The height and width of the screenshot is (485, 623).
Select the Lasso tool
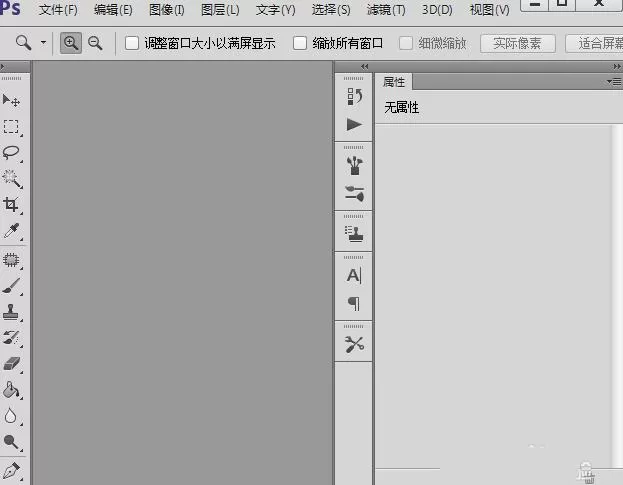[x=11, y=153]
